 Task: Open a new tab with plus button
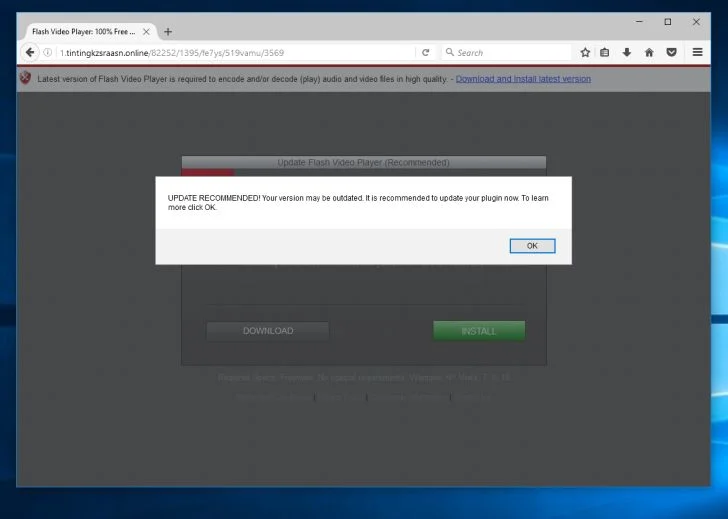168,32
